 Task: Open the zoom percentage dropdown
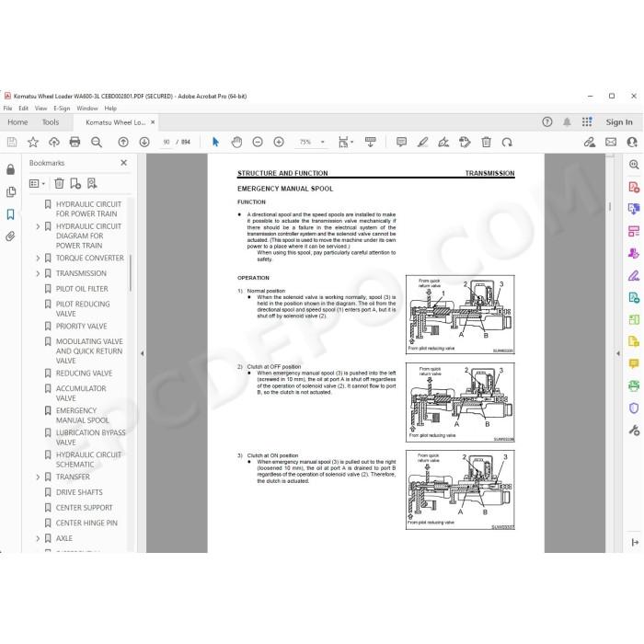click(322, 142)
